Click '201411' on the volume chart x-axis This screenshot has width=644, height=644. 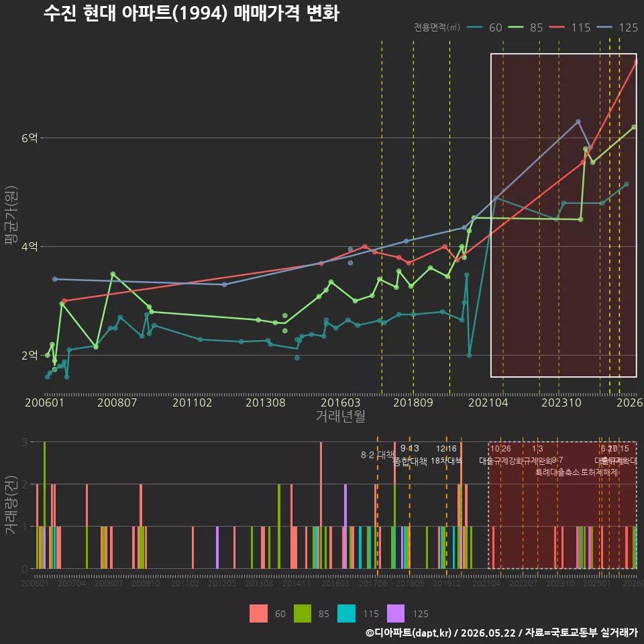(x=297, y=583)
